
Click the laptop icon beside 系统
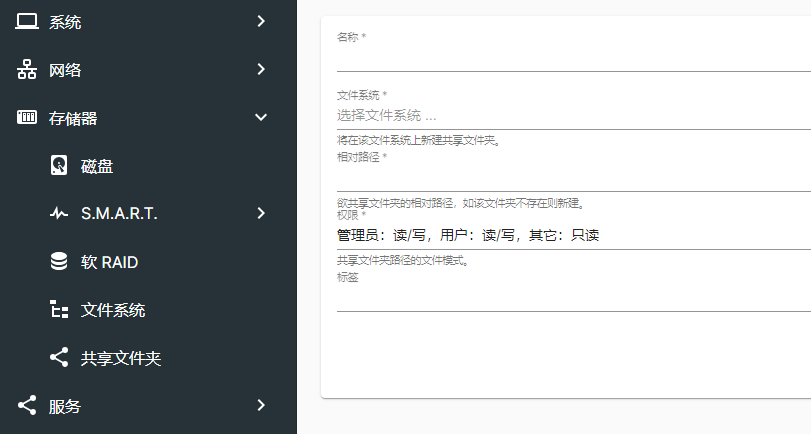(27, 22)
